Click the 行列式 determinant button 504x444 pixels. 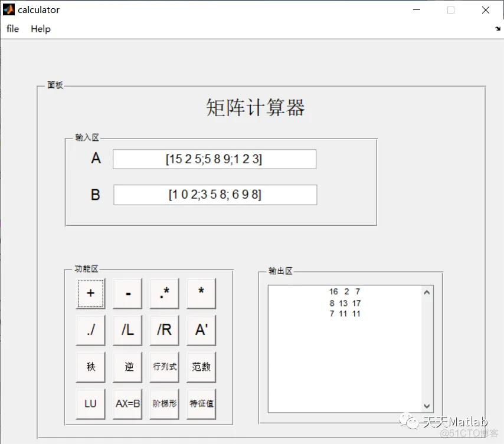(x=164, y=367)
